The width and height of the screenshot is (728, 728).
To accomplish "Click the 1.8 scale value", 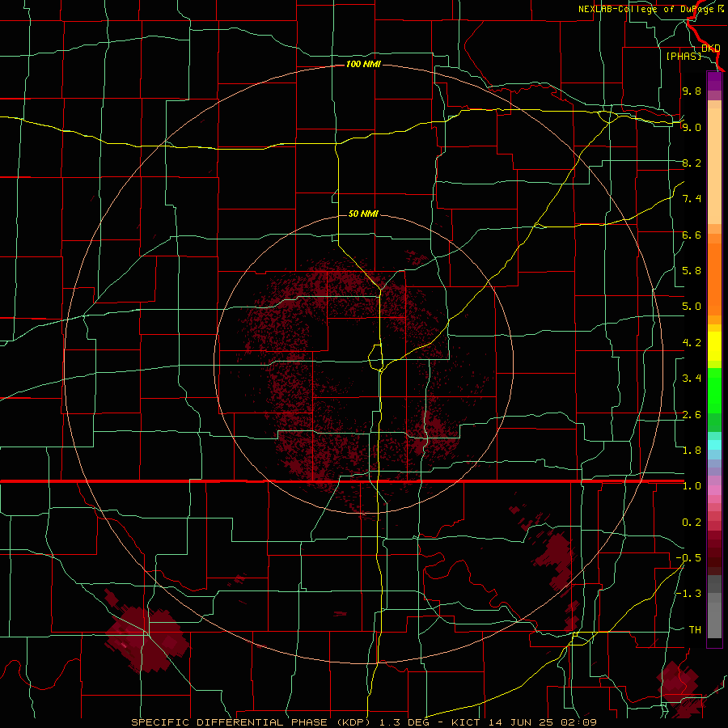I will [692, 450].
